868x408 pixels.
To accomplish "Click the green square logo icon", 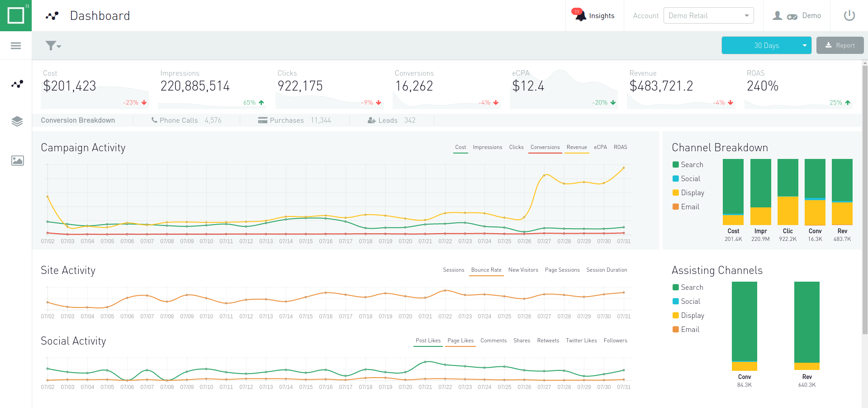I will (16, 15).
